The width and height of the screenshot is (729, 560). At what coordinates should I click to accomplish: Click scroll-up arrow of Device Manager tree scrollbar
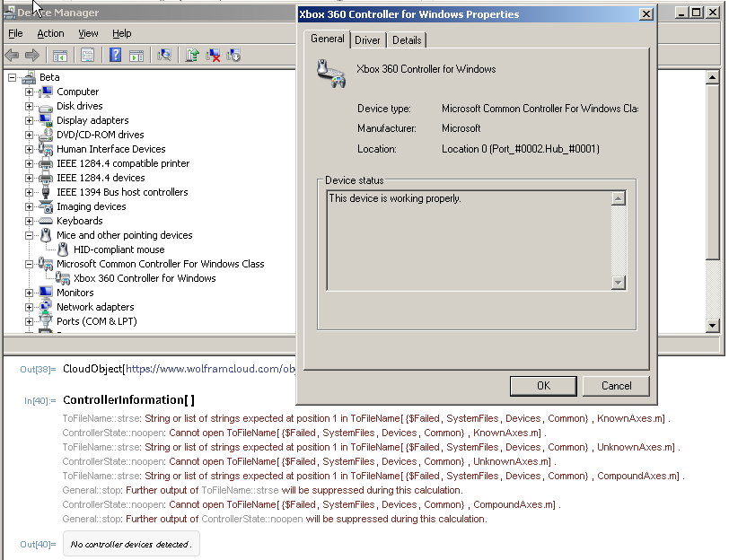point(712,77)
